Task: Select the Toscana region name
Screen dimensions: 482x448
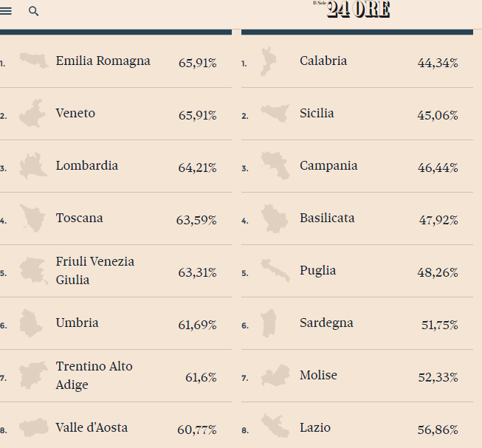Action: point(79,218)
